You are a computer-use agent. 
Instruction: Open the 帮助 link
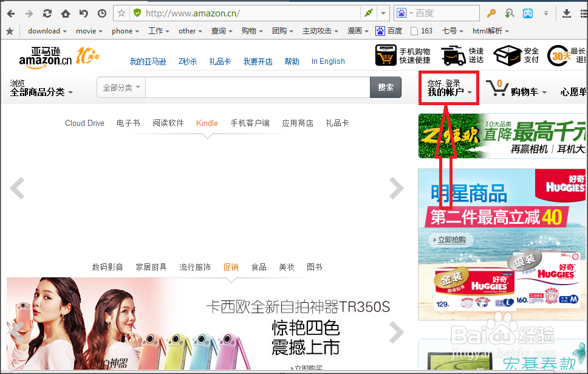292,61
